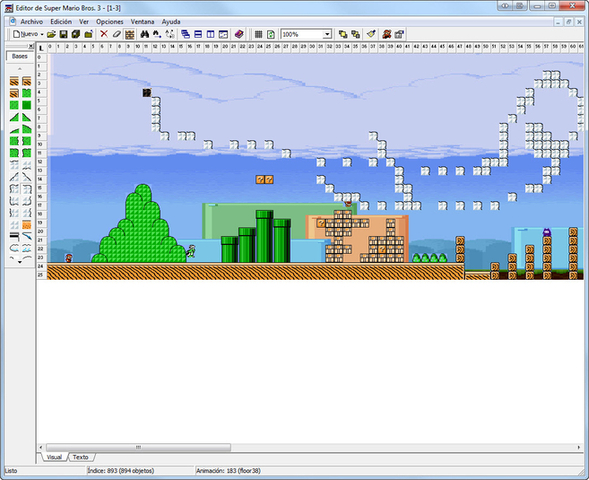
Task: Select the dark block at ruler row 4
Action: (147, 92)
